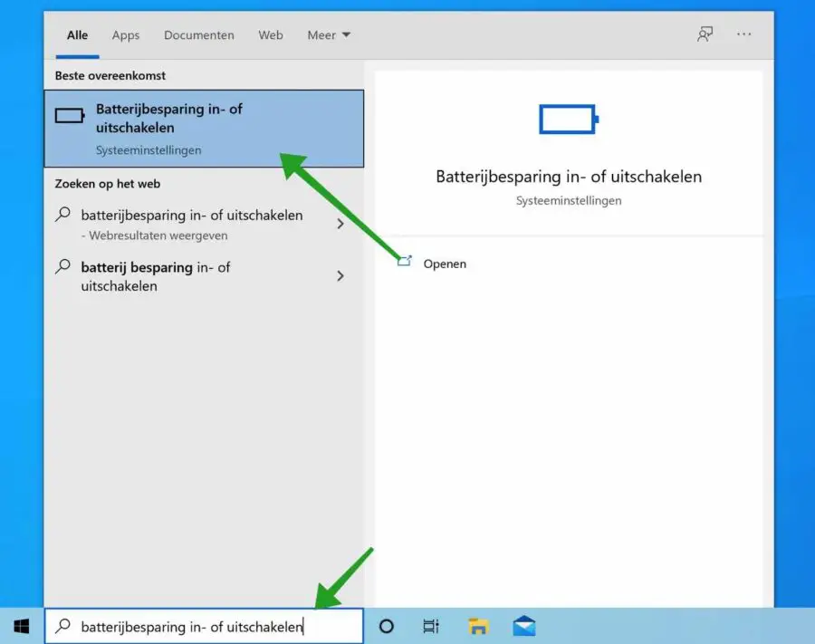Click the Openen launch icon
The image size is (815, 644).
405,261
